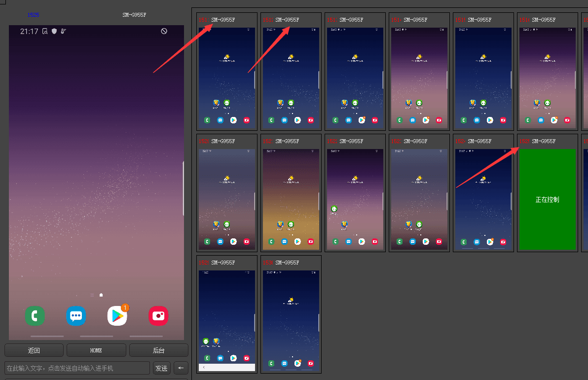Tap the weather widget in the device 1530 thumbnail
The image size is (588, 380).
pos(291,301)
